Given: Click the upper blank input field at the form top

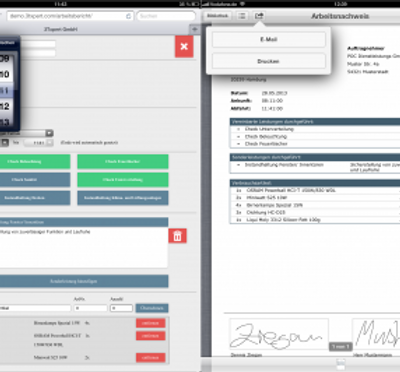Looking at the screenshot, I should click(x=38, y=44).
